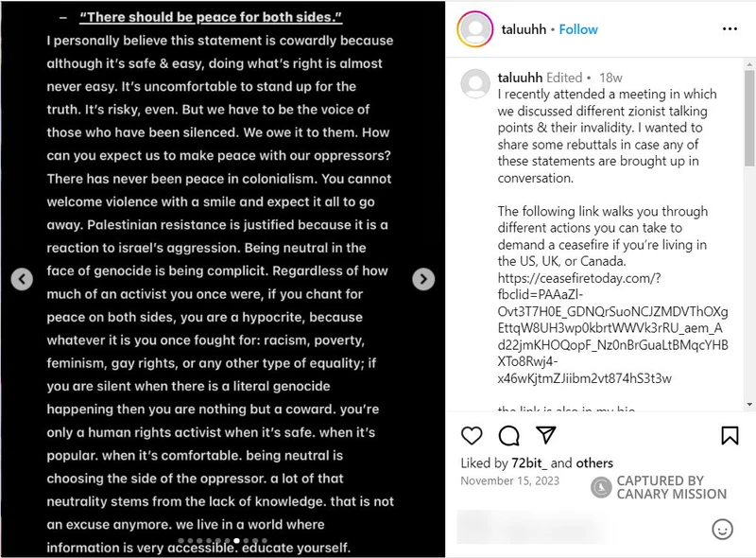Click the header profile avatar with story ring
This screenshot has width=756, height=558.
tap(474, 29)
